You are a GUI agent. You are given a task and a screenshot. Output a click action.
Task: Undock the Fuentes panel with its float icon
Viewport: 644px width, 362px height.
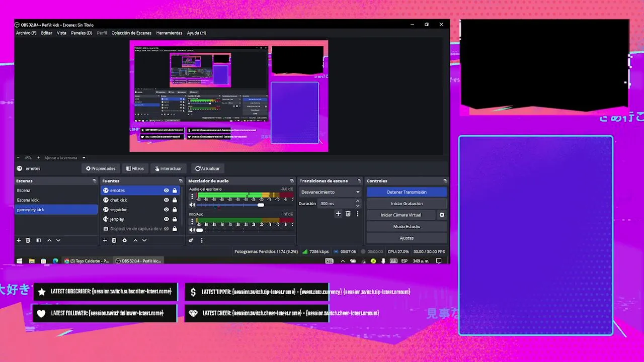[180, 181]
